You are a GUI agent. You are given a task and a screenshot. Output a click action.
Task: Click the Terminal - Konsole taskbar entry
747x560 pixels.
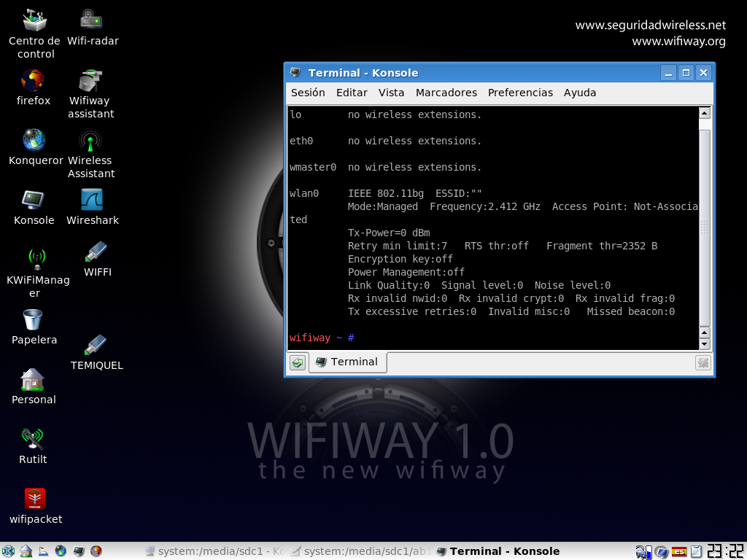click(498, 551)
